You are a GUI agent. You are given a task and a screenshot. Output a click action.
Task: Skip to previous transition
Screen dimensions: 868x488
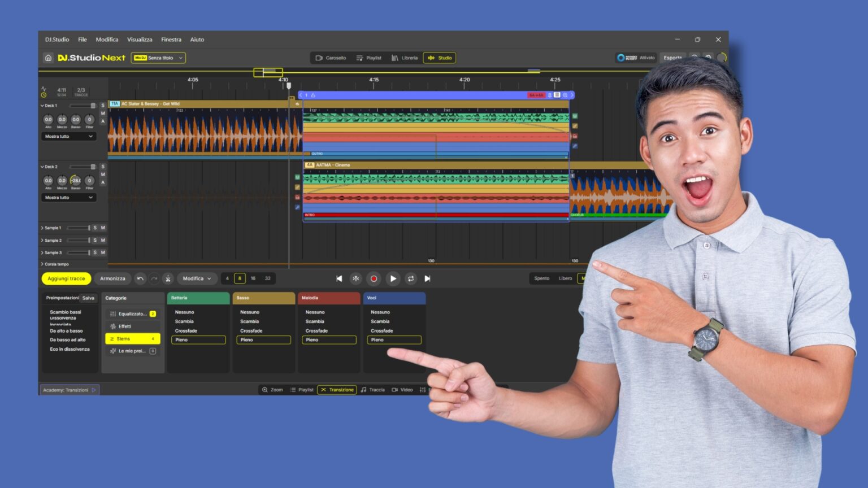339,278
